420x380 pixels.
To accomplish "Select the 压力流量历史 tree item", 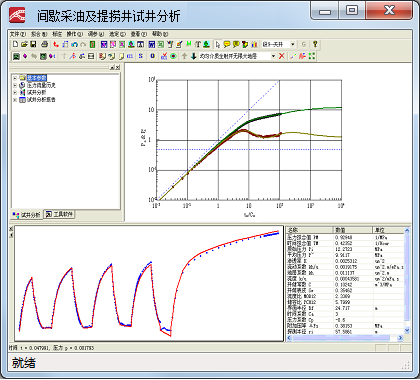I will (x=41, y=85).
